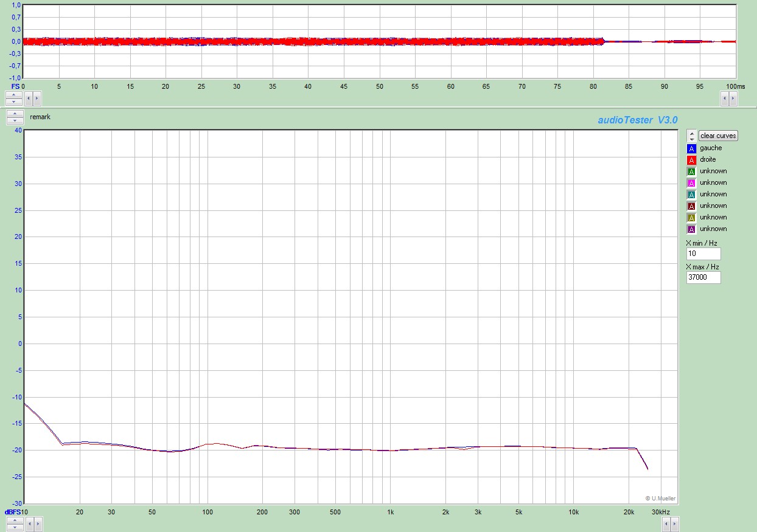Click the FS amplitude up arrow
This screenshot has height=532, width=757.
(x=13, y=94)
